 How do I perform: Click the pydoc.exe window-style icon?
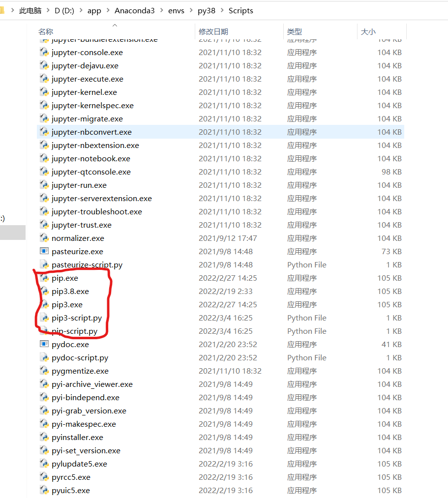click(44, 344)
